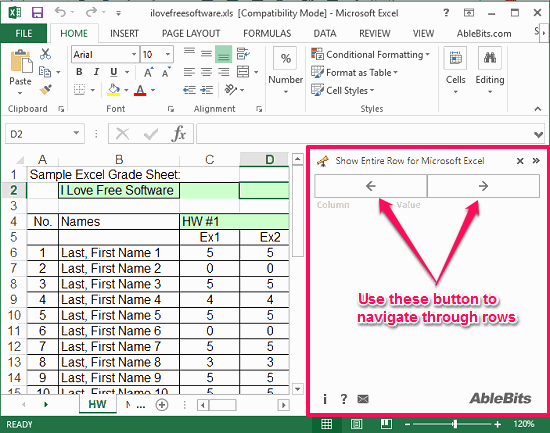Activate the Format Painter brush
The image size is (550, 433).
45,90
